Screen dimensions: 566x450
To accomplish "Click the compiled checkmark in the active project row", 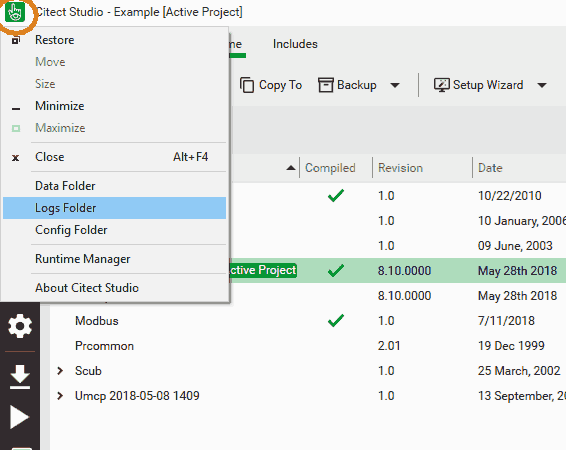I will pyautogui.click(x=336, y=270).
